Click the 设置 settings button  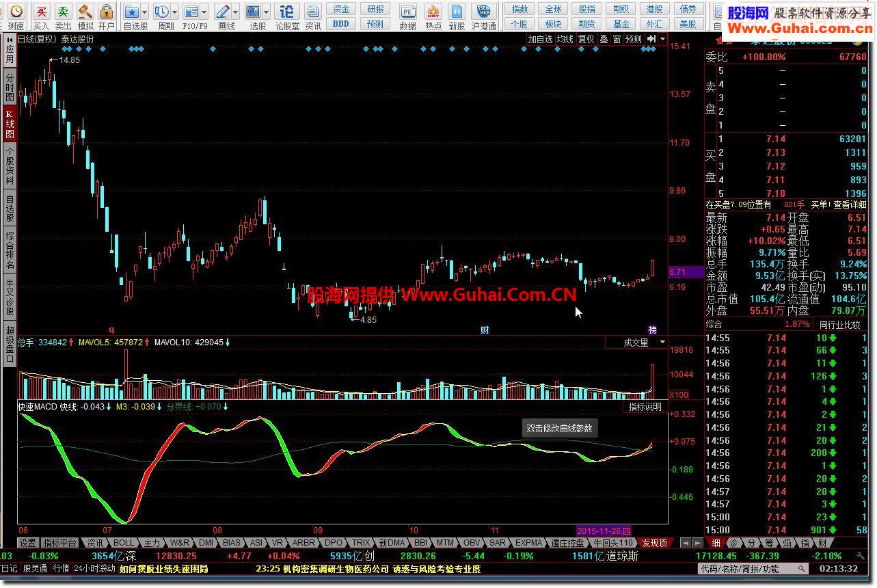tap(27, 543)
